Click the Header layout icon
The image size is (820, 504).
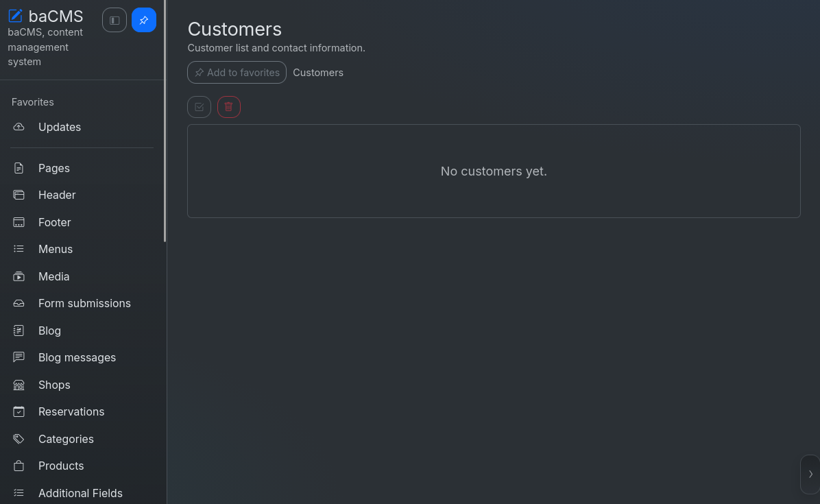coord(19,195)
